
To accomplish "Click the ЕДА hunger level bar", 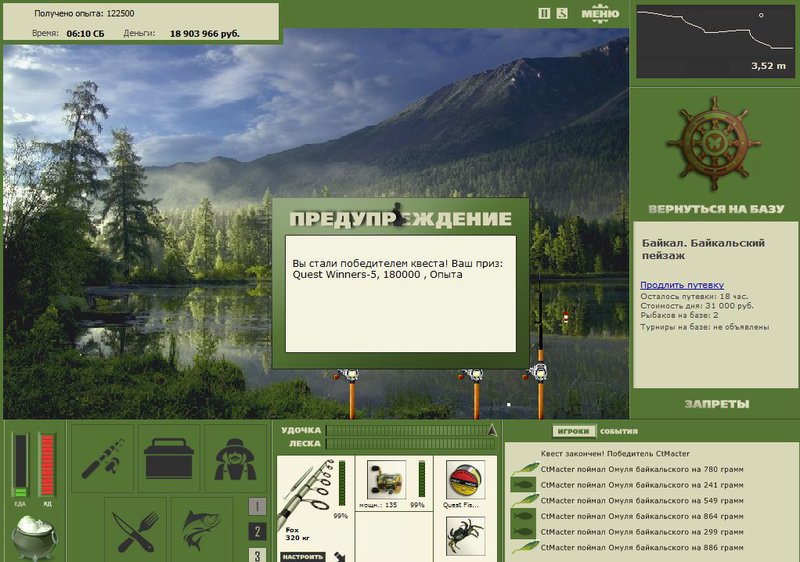I will coord(20,465).
